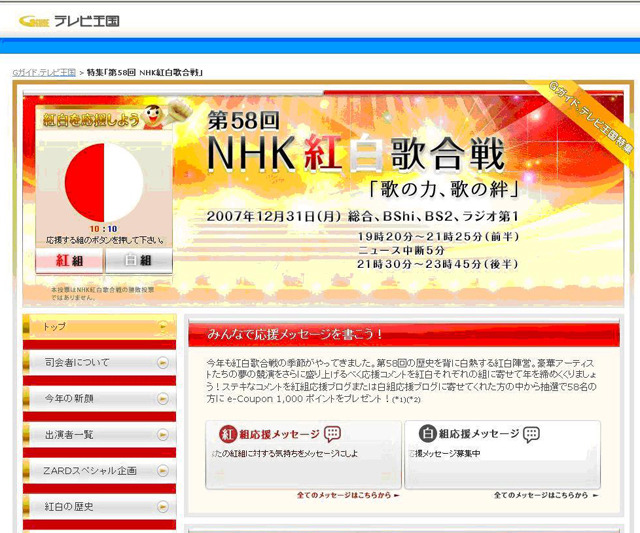Vote for 白組 button
Image resolution: width=640 pixels, height=533 pixels.
[139, 260]
